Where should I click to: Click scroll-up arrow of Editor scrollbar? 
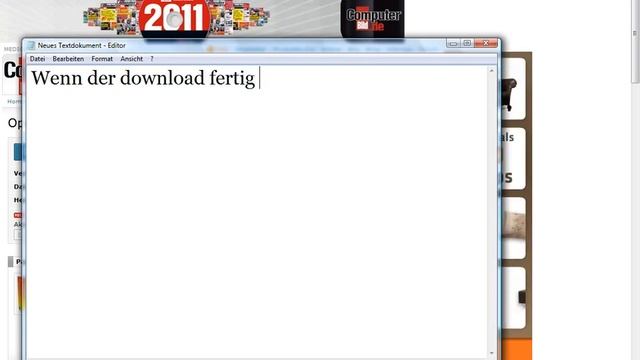click(491, 71)
